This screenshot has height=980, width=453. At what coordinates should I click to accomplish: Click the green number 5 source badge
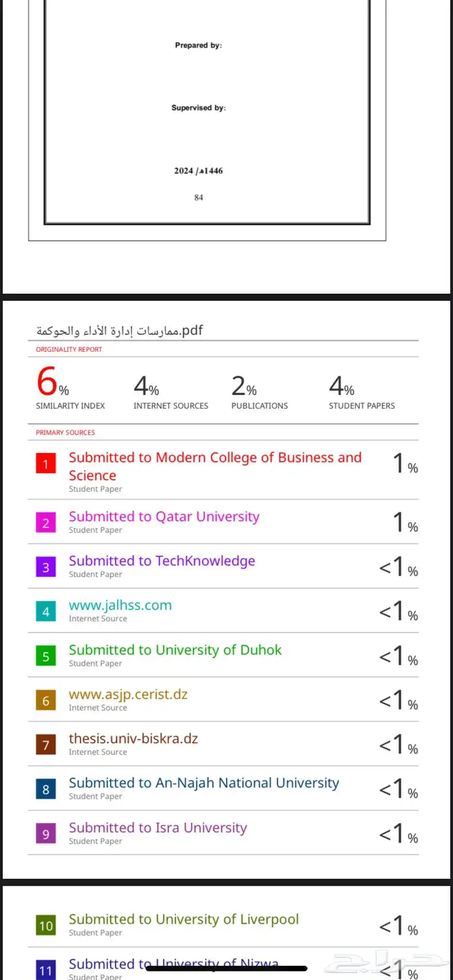pyautogui.click(x=45, y=657)
